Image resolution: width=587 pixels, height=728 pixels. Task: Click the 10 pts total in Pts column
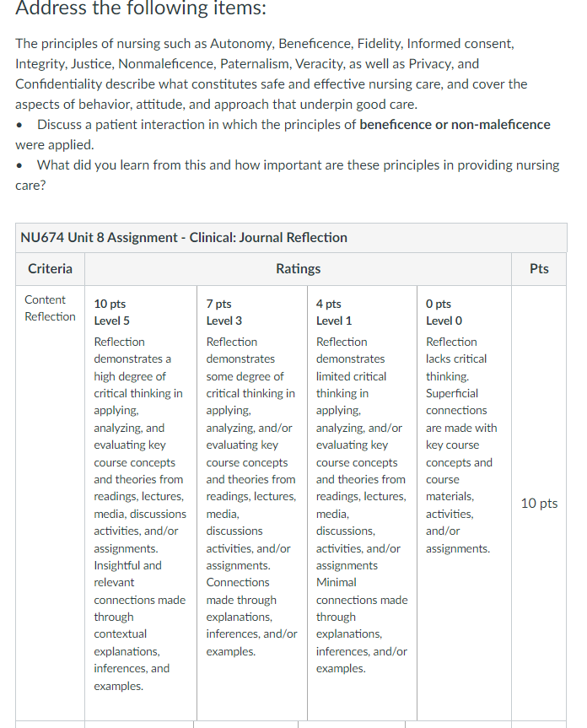(x=539, y=504)
